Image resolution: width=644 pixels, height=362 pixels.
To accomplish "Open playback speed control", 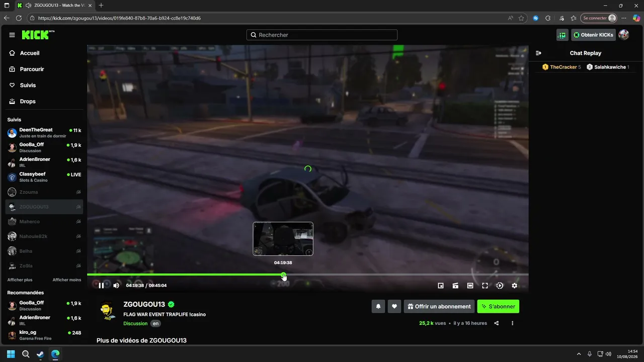I will (x=500, y=286).
